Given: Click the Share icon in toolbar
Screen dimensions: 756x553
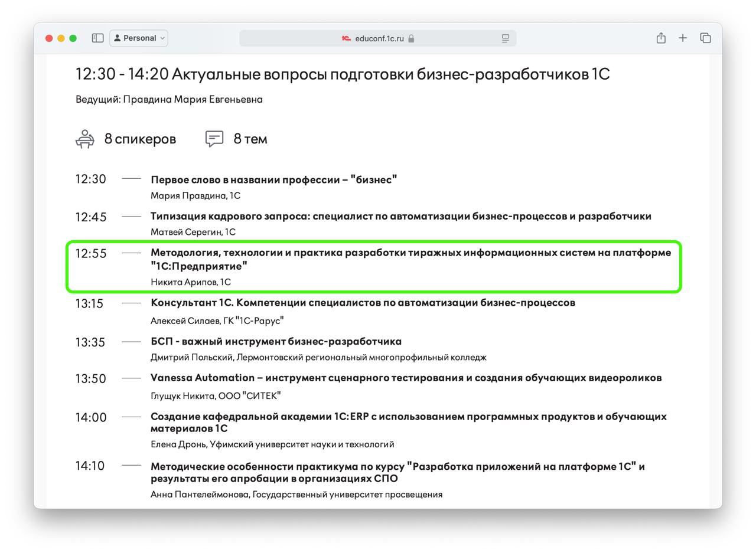Looking at the screenshot, I should pos(661,38).
